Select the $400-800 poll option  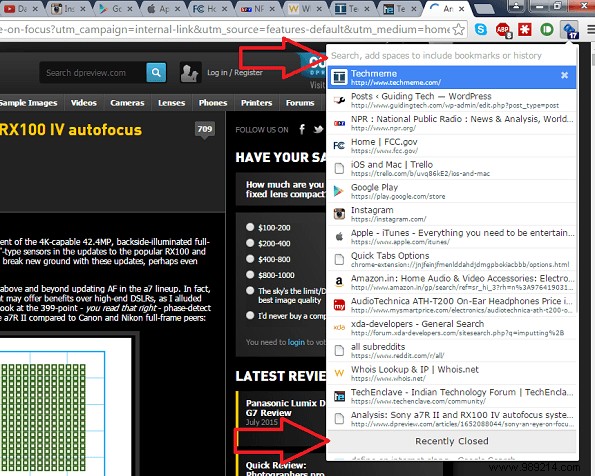coord(250,259)
